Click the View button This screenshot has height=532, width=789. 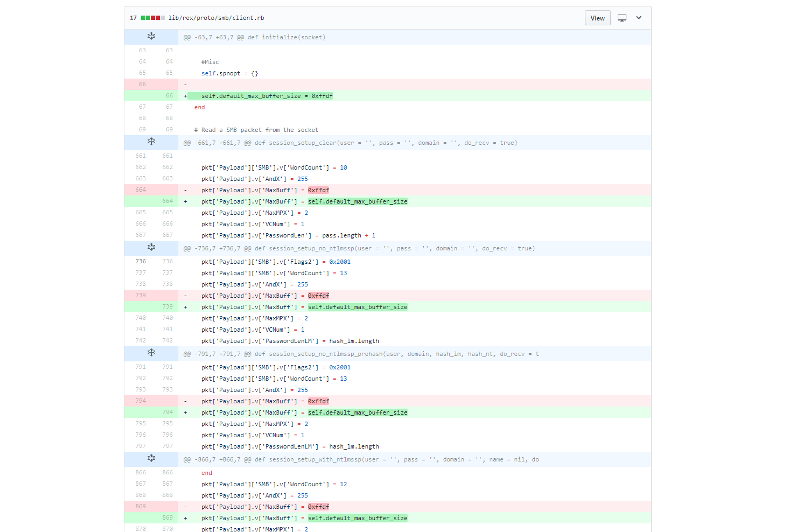pos(597,17)
